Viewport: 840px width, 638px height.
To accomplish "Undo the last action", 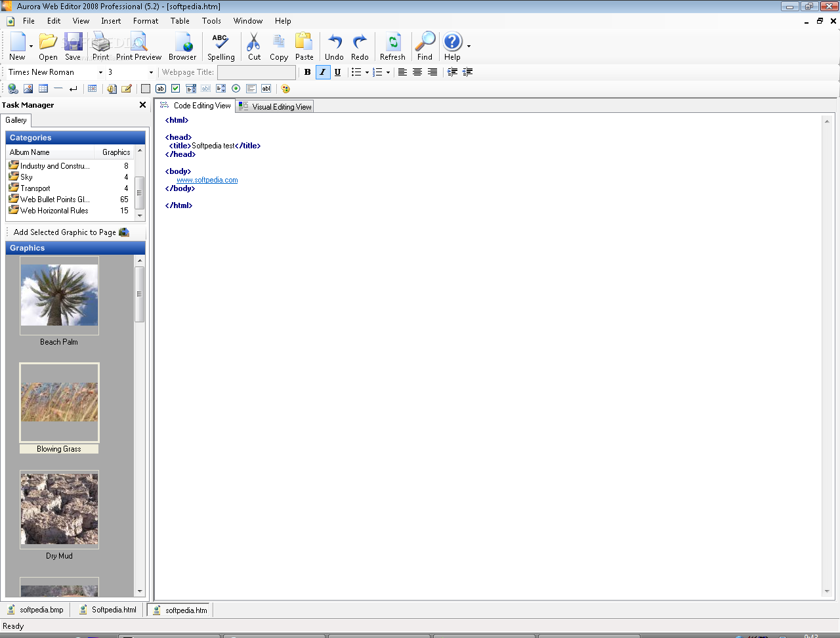I will tap(334, 47).
